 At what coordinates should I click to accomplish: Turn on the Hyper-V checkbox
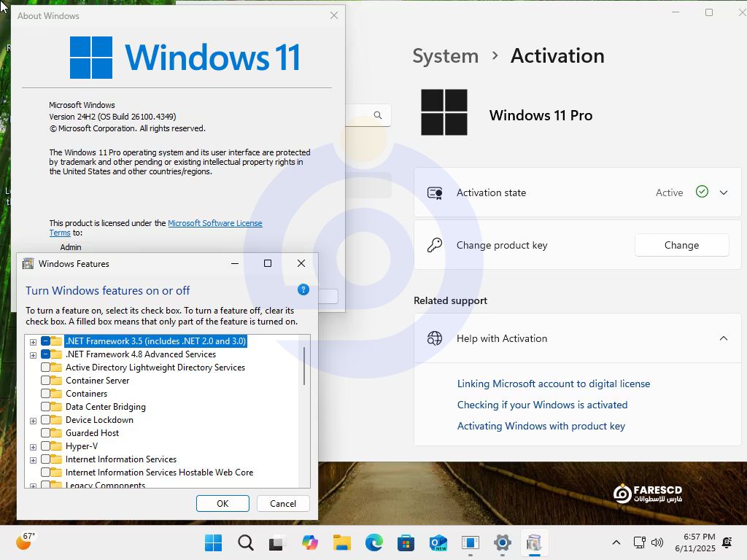click(45, 446)
